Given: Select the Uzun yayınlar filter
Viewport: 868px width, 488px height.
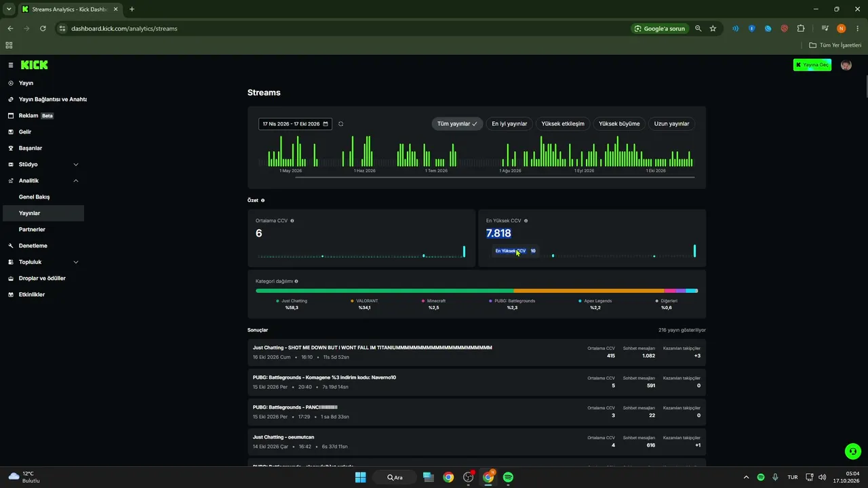Looking at the screenshot, I should [x=671, y=124].
